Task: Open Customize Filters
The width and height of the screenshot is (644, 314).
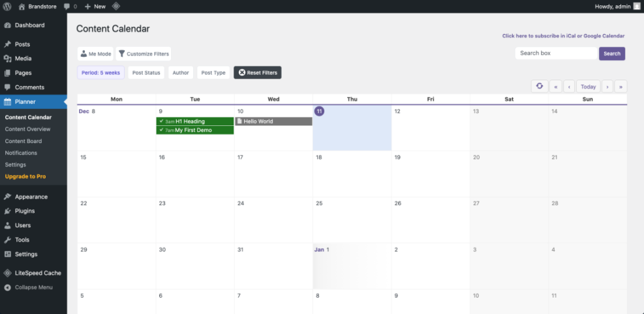Action: [144, 54]
